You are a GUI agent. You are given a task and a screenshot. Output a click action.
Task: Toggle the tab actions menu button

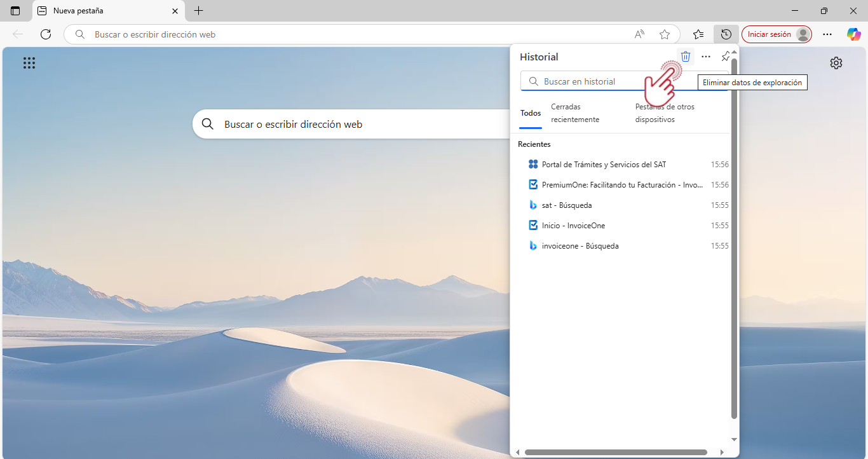(15, 11)
